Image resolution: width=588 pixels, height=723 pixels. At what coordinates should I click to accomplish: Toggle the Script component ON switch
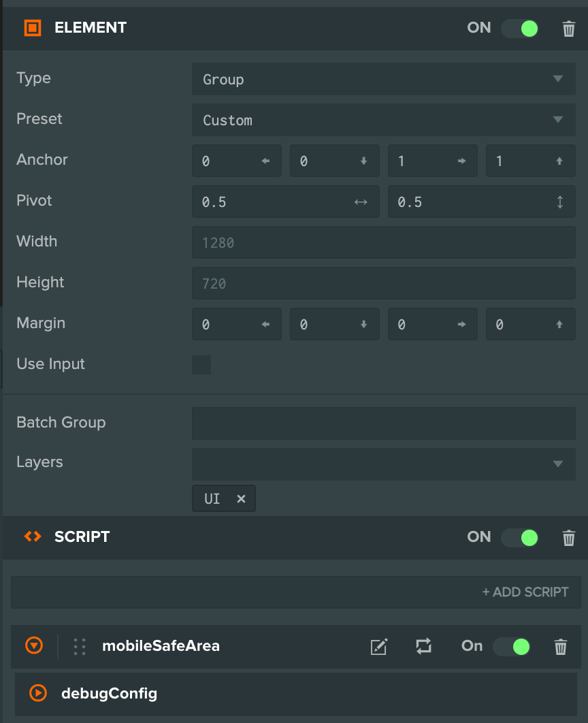[x=520, y=538]
